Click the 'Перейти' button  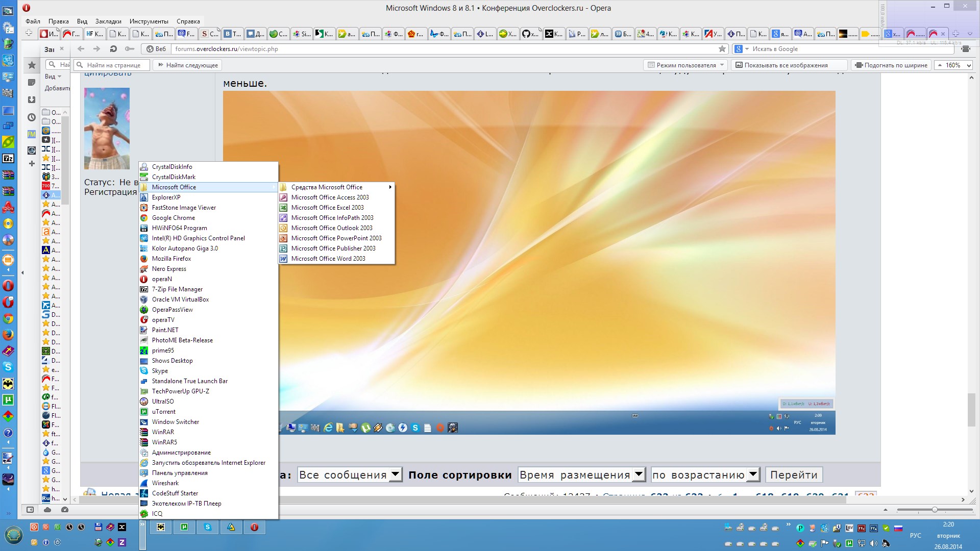[x=793, y=475]
